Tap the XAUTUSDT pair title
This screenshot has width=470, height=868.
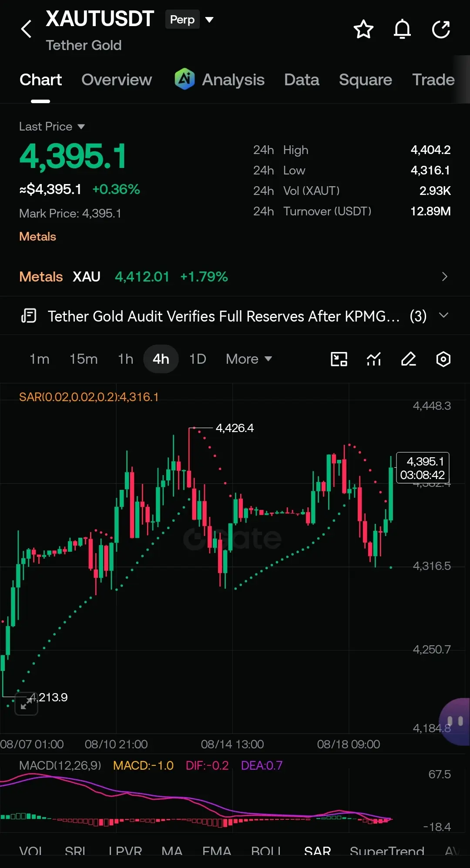[100, 19]
